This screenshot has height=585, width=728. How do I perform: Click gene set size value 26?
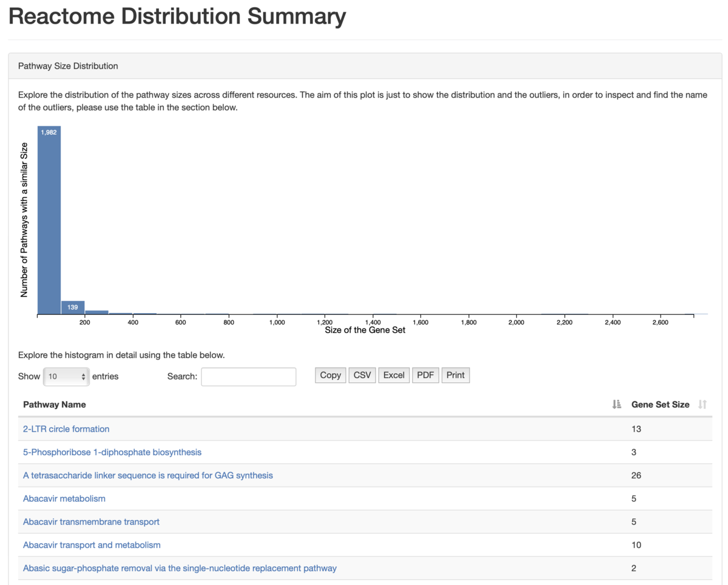click(636, 475)
